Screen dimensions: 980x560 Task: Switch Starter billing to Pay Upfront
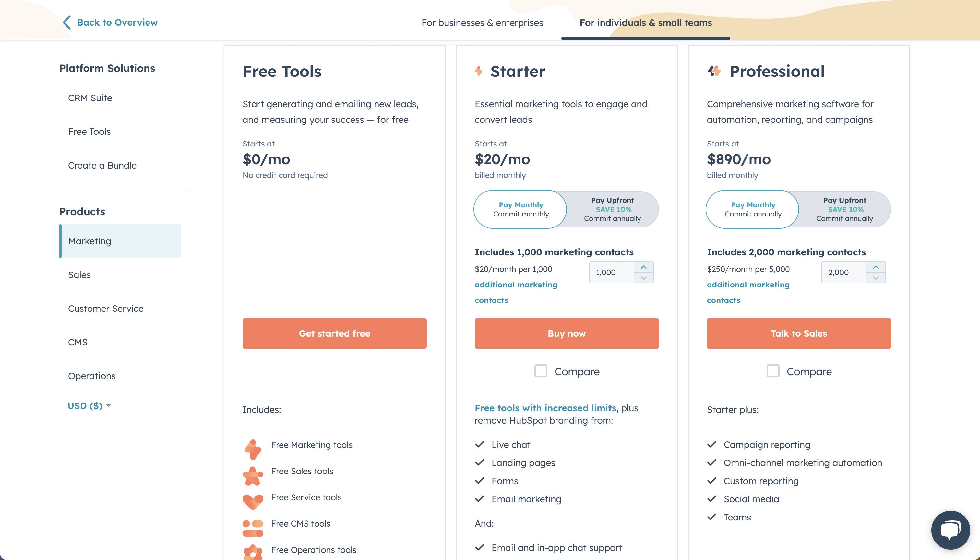coord(613,209)
